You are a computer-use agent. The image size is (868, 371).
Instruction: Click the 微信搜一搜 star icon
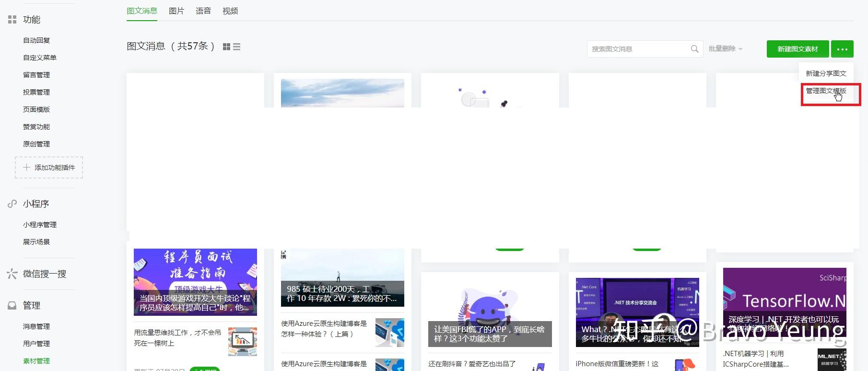12,274
